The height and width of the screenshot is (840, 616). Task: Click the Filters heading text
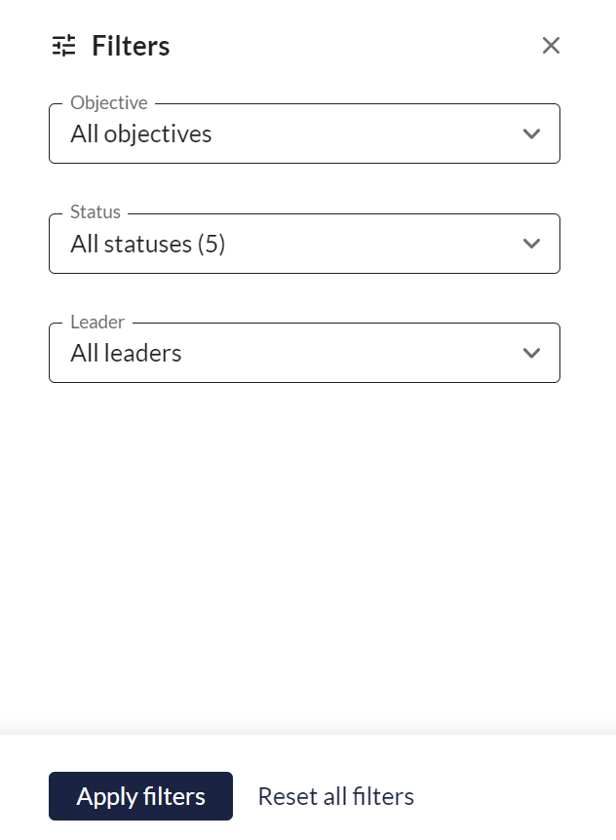pyautogui.click(x=131, y=46)
